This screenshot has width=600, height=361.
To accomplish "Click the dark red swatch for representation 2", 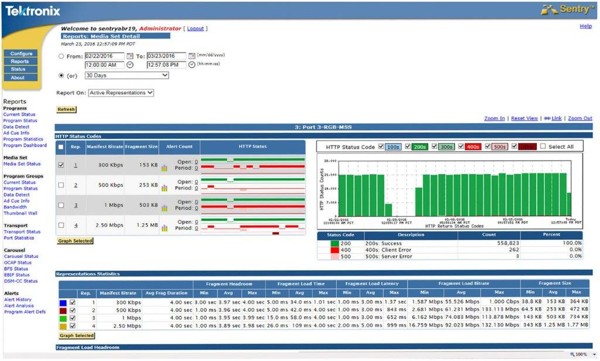I will [63, 310].
